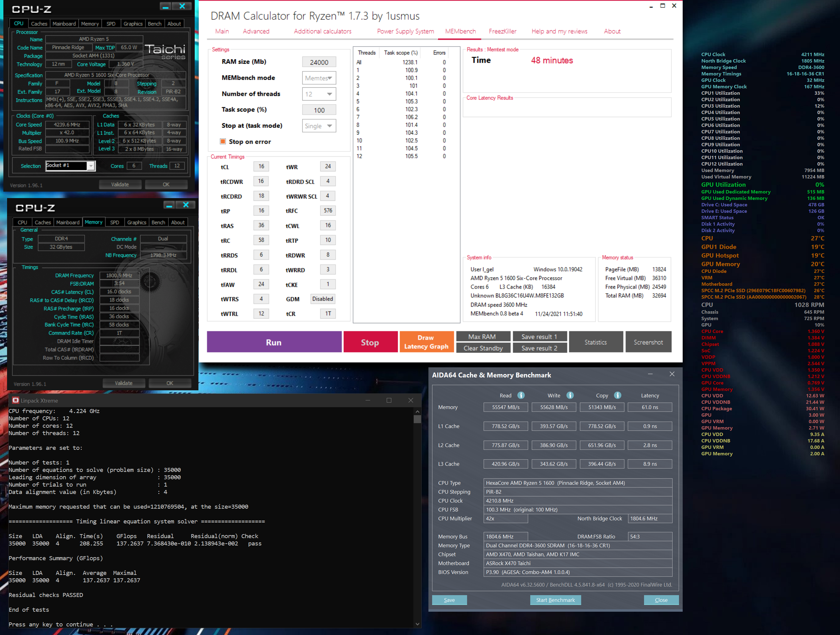Click the Memory Timings 16-18-16-36 CR1 row
The height and width of the screenshot is (635, 840).
[762, 74]
